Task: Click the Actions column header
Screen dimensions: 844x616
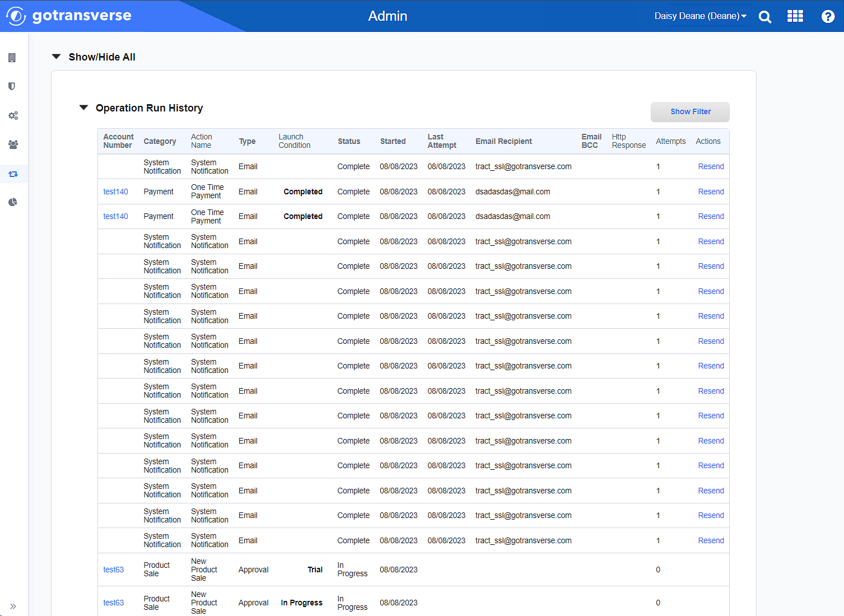Action: (x=708, y=141)
